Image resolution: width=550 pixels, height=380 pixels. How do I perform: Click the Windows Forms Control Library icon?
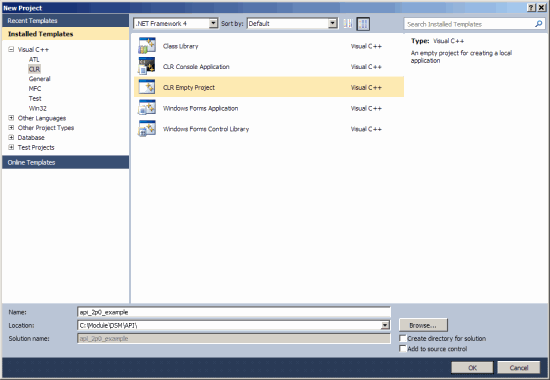147,128
